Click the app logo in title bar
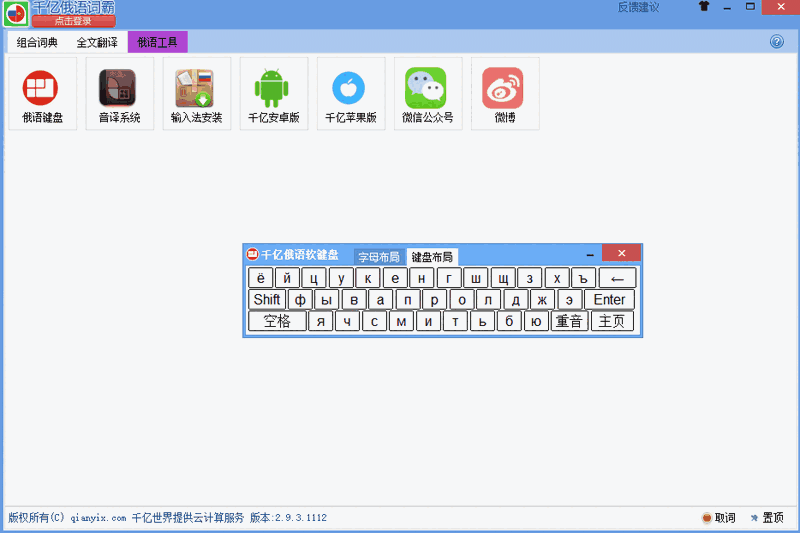Viewport: 800px width, 533px height. click(16, 14)
